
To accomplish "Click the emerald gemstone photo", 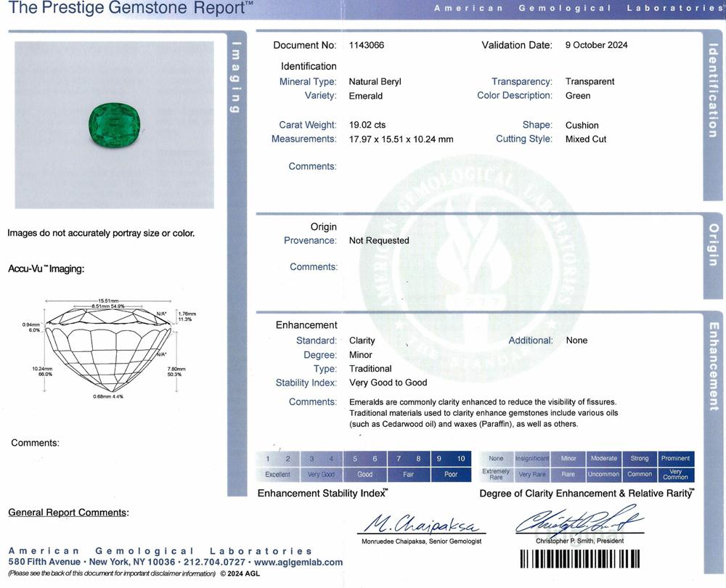I will coord(115,125).
